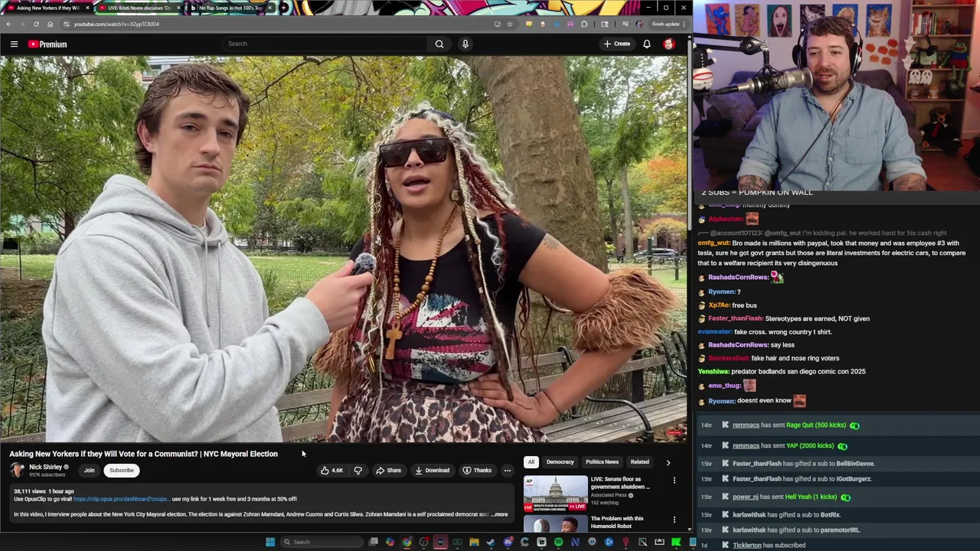Screen dimensions: 980x551
Task: Open YouTube notifications bell
Action: (x=647, y=44)
